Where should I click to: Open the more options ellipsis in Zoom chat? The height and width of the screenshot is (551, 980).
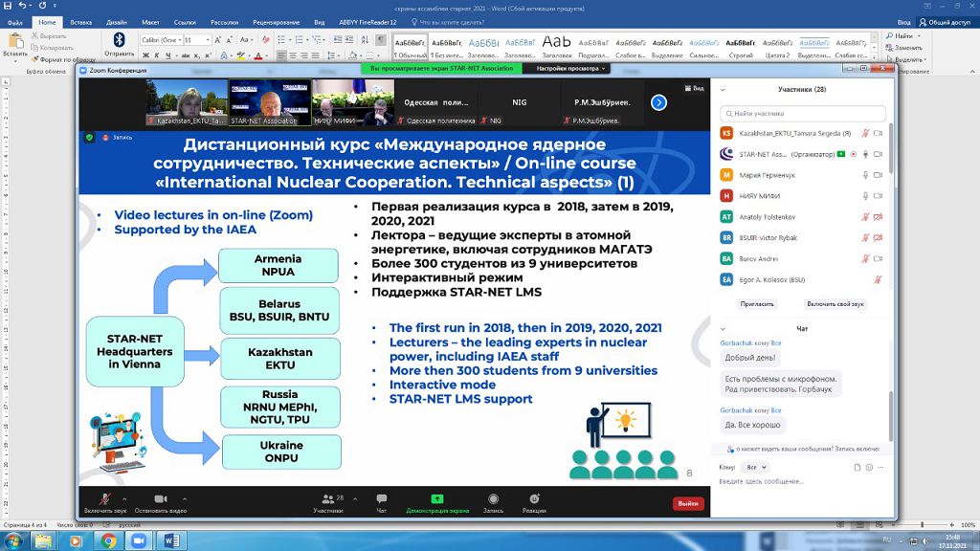[880, 467]
